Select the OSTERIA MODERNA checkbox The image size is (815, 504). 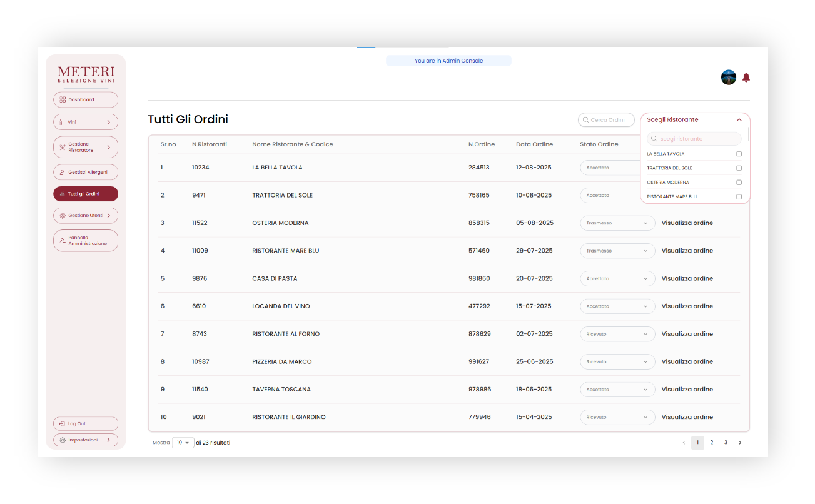(739, 183)
